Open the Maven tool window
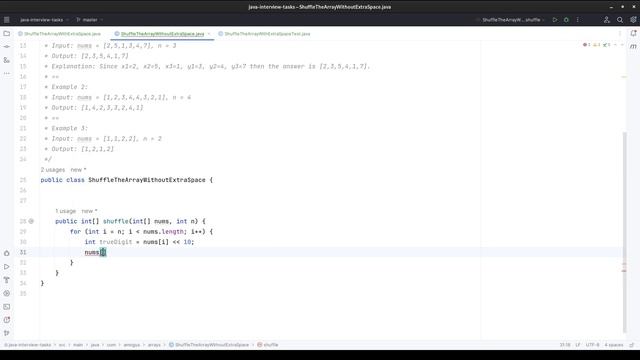Screen dimensions: 640x360 tap(633, 47)
